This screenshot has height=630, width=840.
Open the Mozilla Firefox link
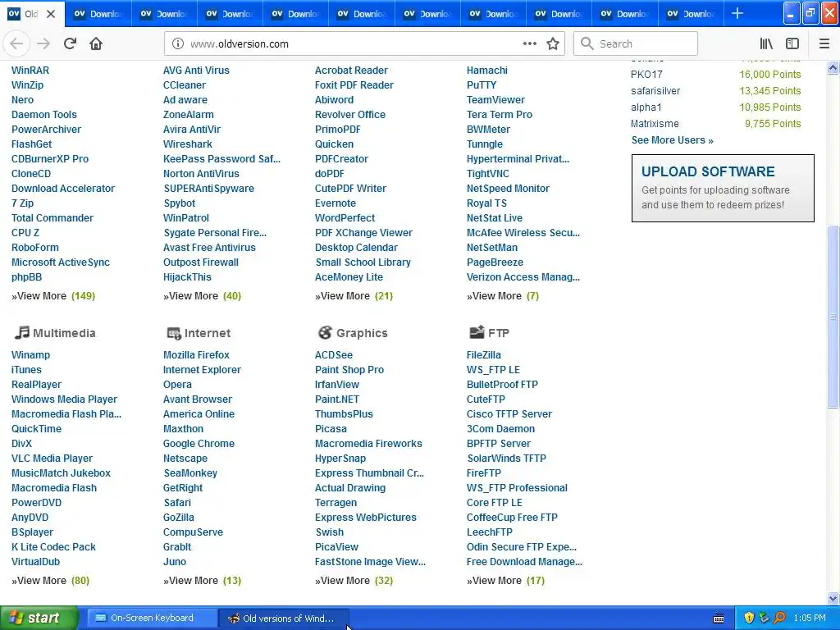click(x=196, y=355)
